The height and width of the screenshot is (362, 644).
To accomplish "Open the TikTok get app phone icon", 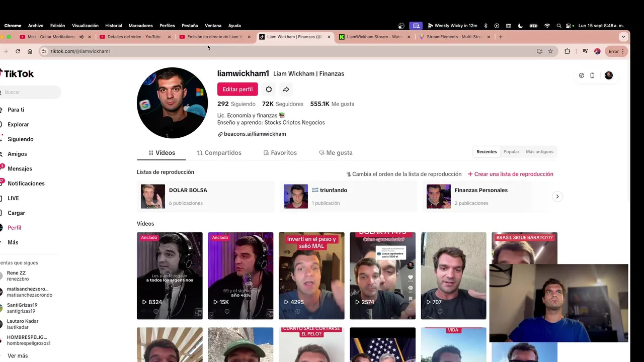I will 592,75.
